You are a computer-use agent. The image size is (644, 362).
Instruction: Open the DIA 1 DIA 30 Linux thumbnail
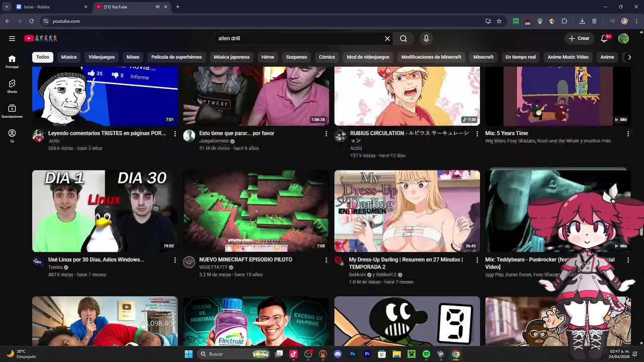105,211
